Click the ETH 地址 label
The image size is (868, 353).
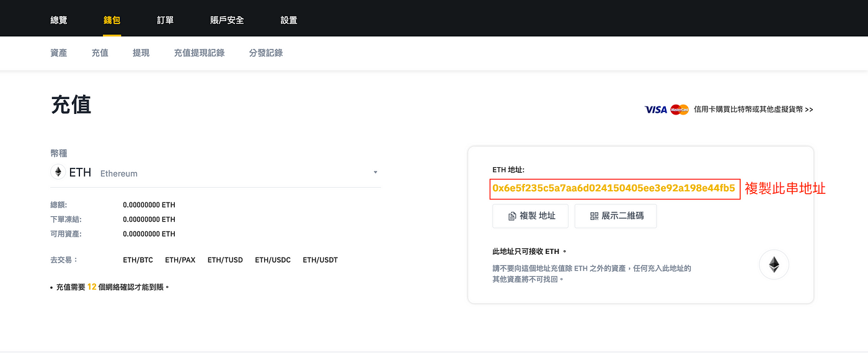[x=508, y=169]
